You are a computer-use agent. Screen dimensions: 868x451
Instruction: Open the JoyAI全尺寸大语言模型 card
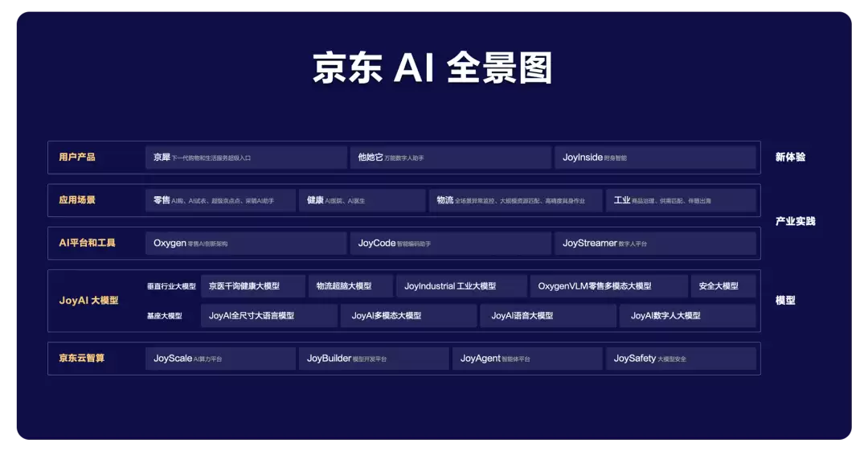tap(269, 316)
